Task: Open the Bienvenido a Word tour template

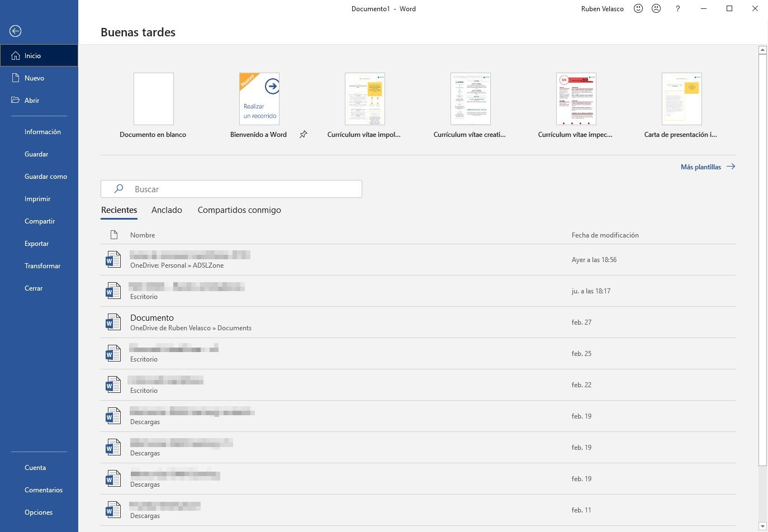Action: tap(259, 106)
